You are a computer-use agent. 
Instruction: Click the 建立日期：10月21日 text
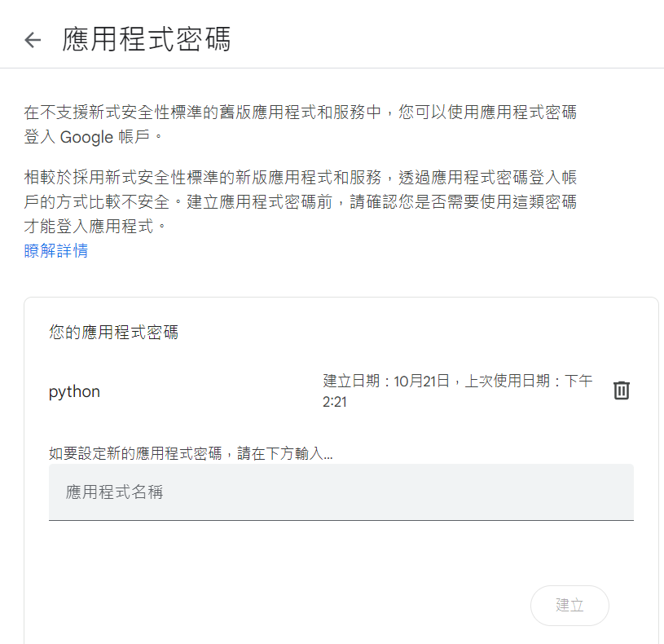pyautogui.click(x=386, y=381)
